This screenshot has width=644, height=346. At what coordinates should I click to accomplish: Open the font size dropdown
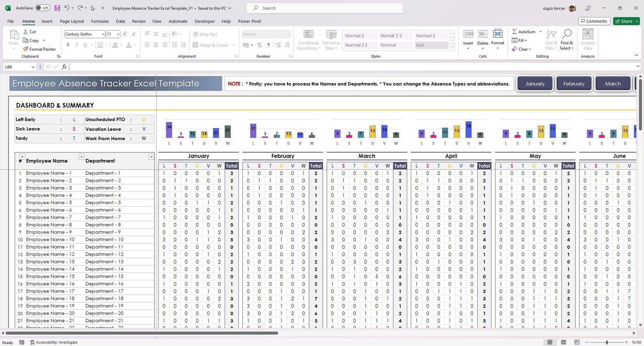click(118, 34)
